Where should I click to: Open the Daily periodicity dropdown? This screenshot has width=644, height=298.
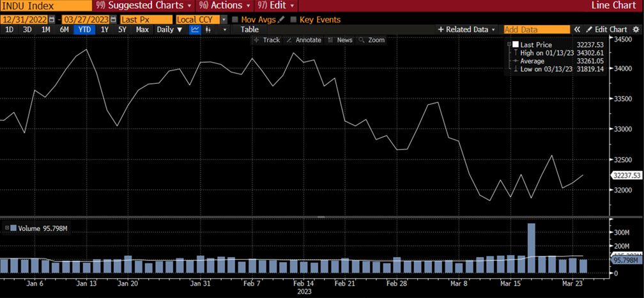coord(170,29)
